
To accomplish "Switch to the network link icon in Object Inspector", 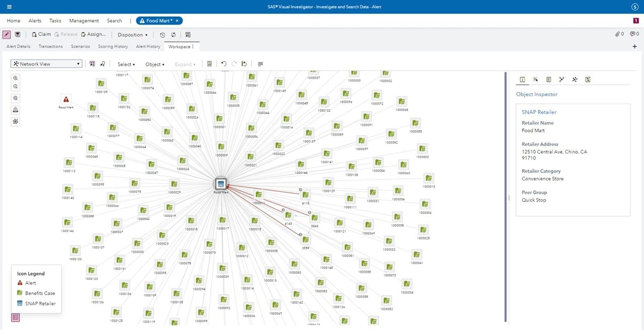I will click(x=562, y=79).
